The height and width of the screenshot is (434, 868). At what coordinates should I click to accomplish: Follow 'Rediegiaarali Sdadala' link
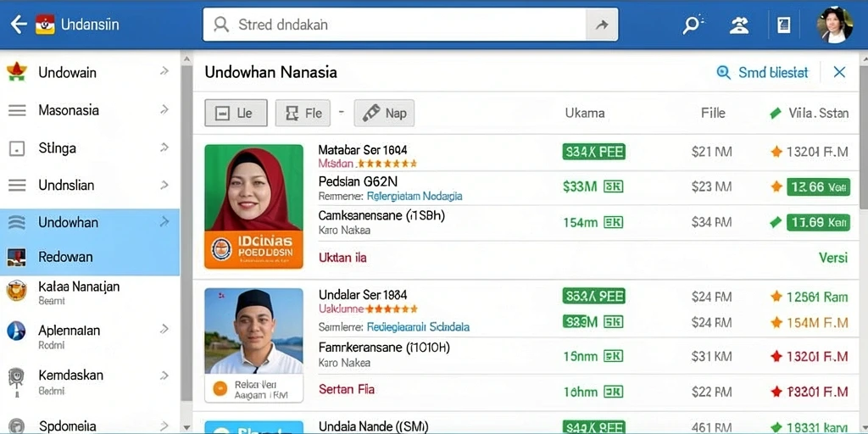pyautogui.click(x=418, y=327)
